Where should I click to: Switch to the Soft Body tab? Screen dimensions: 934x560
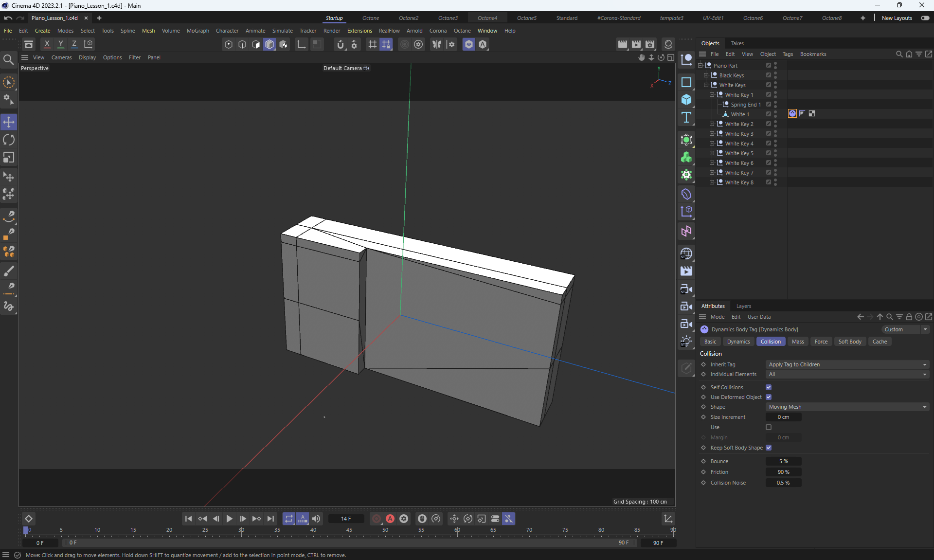coord(849,342)
